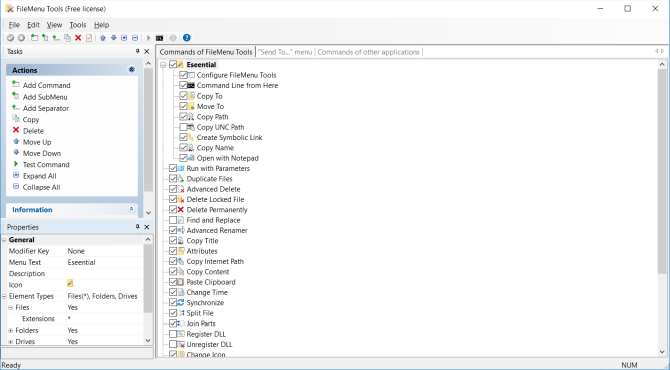The image size is (670, 370).
Task: Click the Collapse All toolbar icon
Action: pyautogui.click(x=135, y=38)
